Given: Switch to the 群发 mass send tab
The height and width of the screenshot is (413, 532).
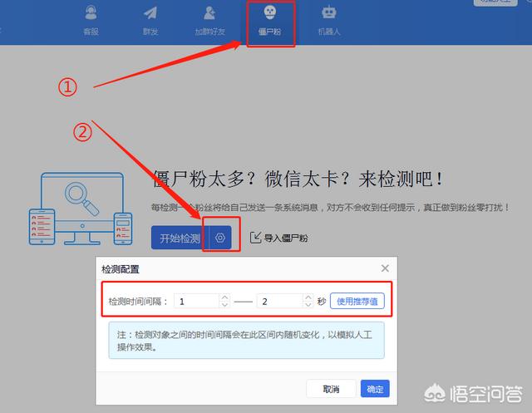Looking at the screenshot, I should pos(150,20).
